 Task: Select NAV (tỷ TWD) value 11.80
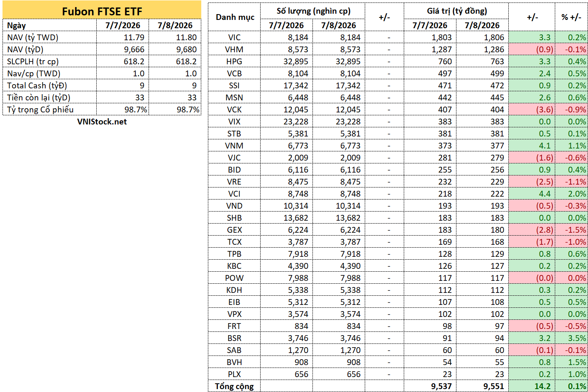pos(175,37)
